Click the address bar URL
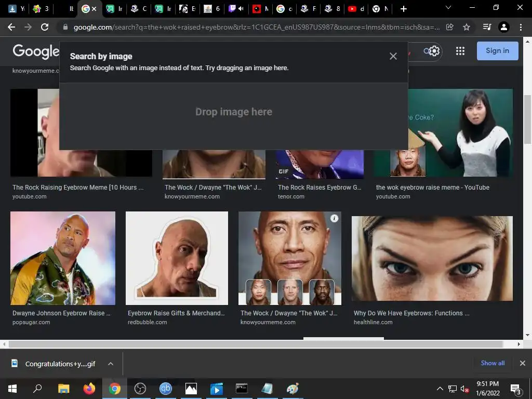 (x=257, y=27)
